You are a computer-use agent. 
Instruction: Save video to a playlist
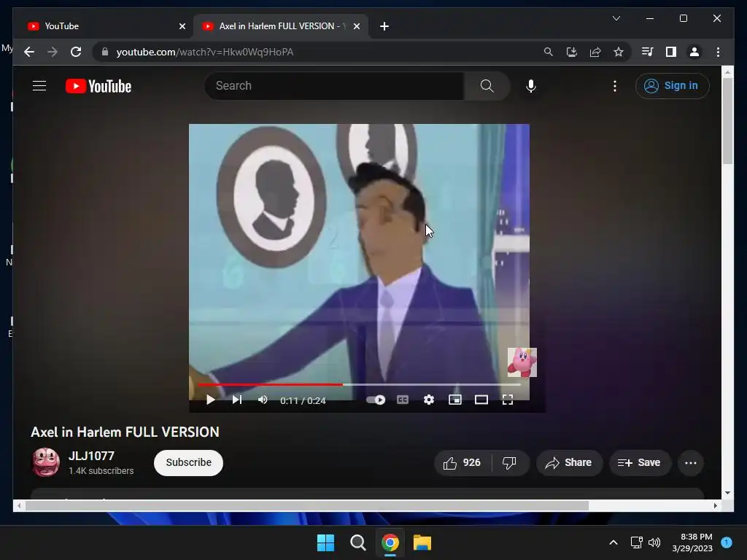pos(639,463)
